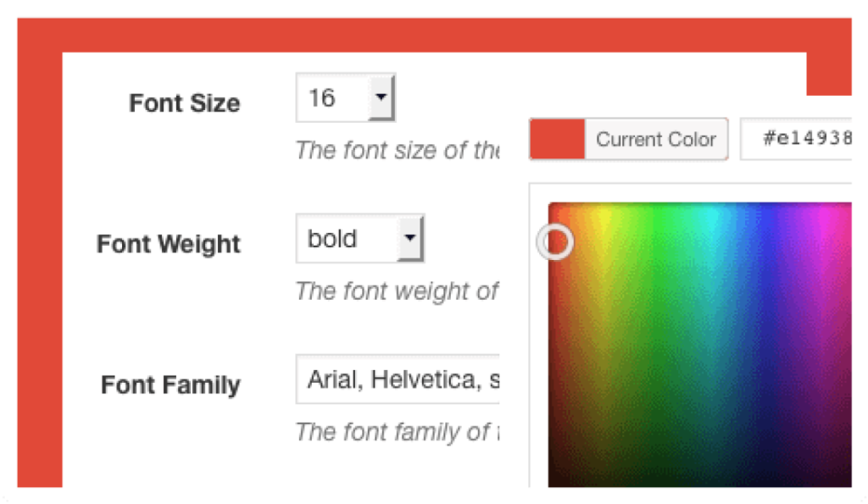Focus the Font Family text field
Screen dimensions: 868x504
tap(398, 379)
